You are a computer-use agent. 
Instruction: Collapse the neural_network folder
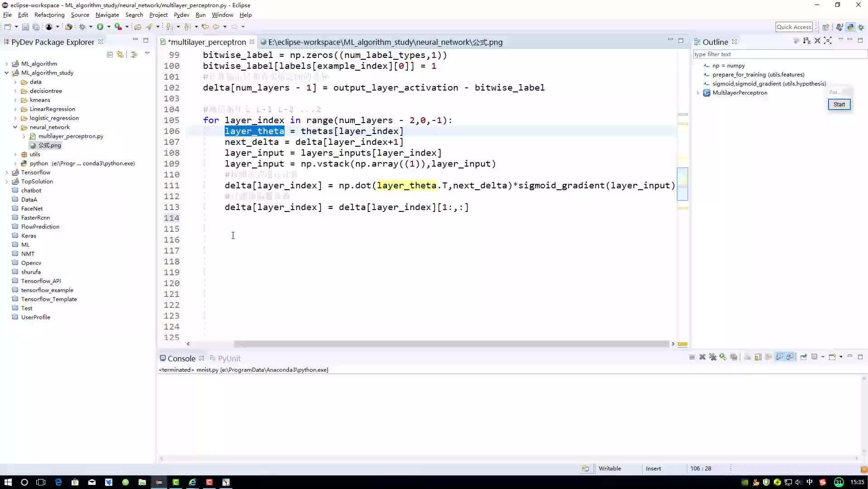click(x=15, y=127)
